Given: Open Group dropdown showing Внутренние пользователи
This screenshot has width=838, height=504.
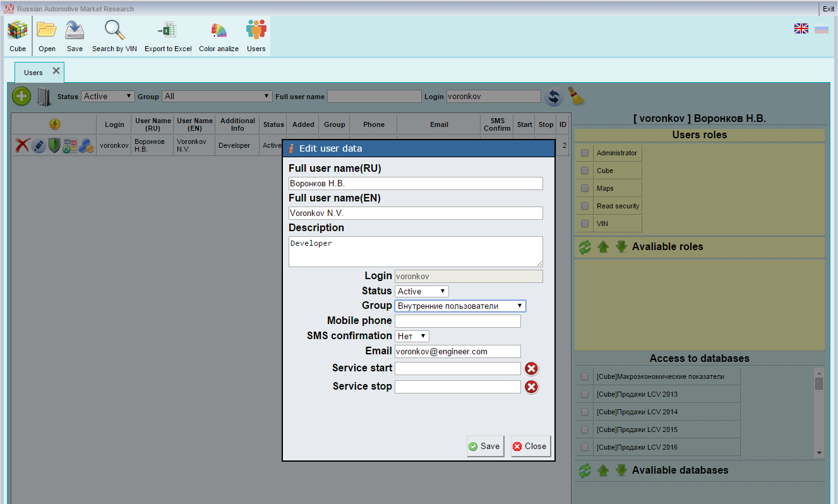Looking at the screenshot, I should [460, 306].
